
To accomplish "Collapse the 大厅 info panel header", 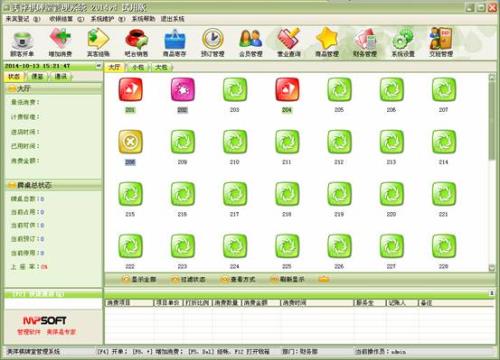I will click(53, 88).
